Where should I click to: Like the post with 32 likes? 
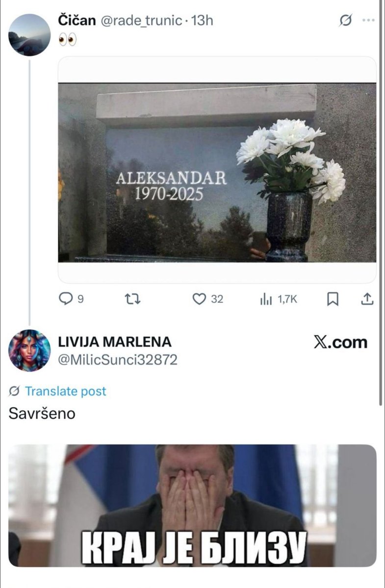pyautogui.click(x=207, y=299)
